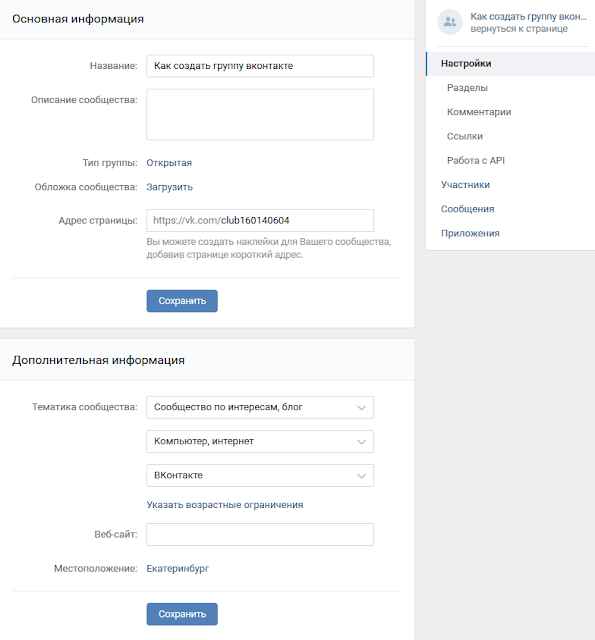Open the Тематика сообщества dropdown
Image resolution: width=595 pixels, height=640 pixels.
click(260, 407)
